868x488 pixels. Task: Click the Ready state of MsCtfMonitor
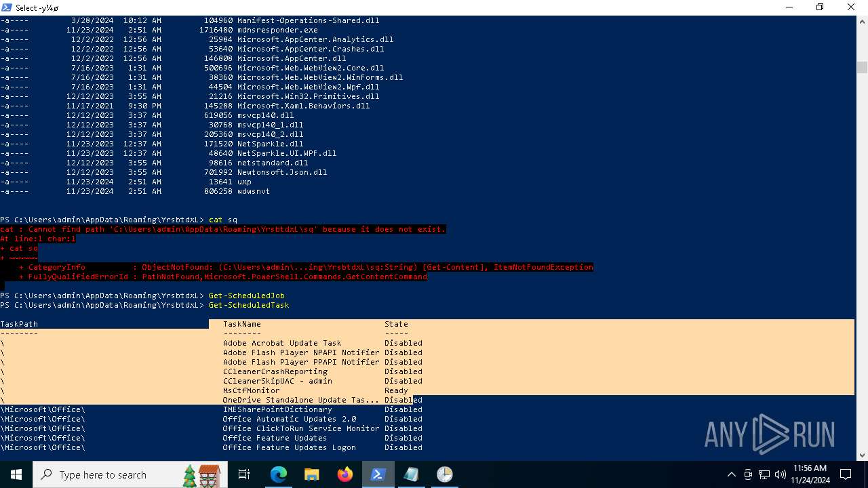pyautogui.click(x=396, y=390)
